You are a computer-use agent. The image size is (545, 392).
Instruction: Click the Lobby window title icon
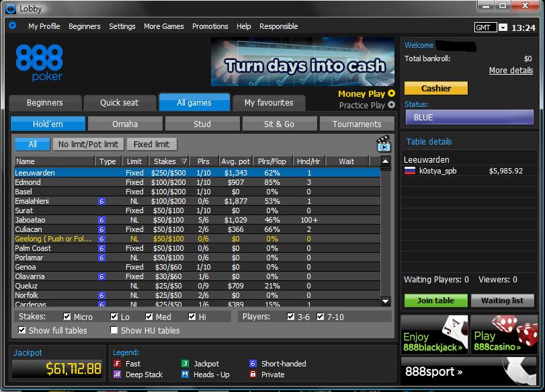(x=11, y=9)
